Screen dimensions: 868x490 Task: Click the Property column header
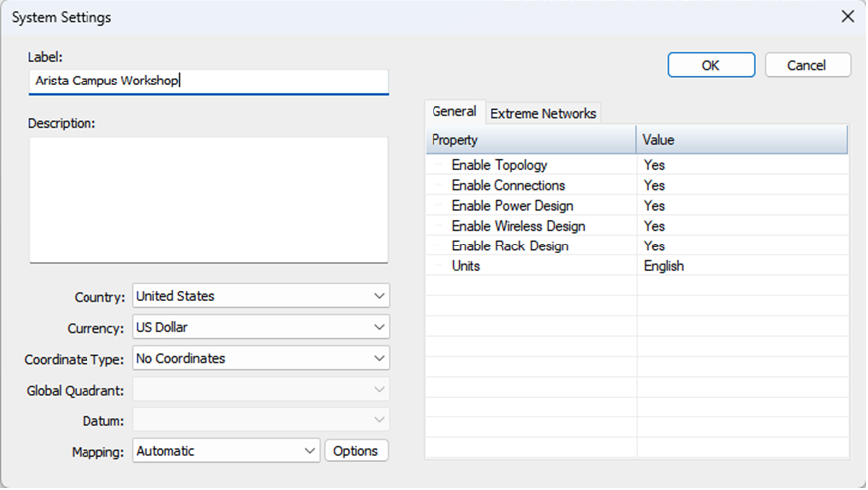pos(532,140)
